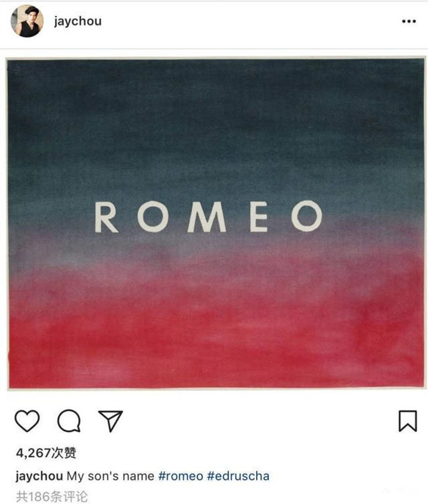View the 4,267 likes list

46,453
